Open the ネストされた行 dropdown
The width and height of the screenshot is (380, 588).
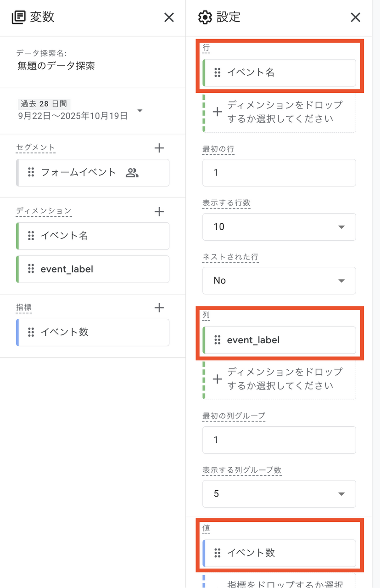(x=279, y=280)
